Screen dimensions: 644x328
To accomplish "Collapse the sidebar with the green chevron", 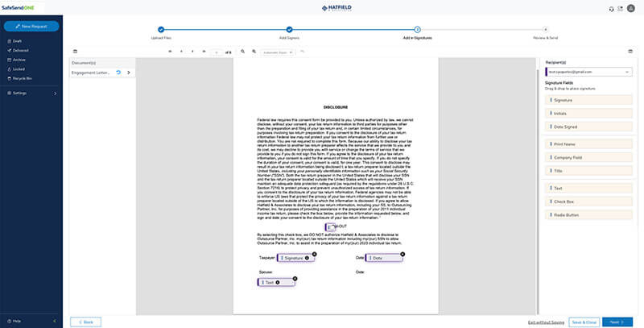I will click(x=55, y=321).
